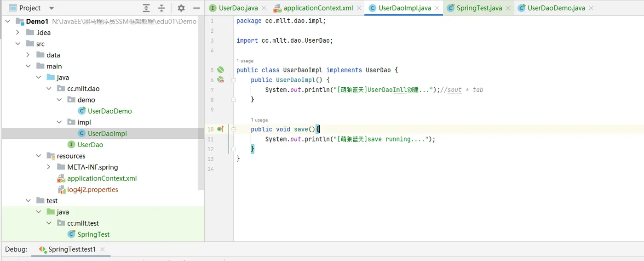Click the '1 usage' hint above save method

click(259, 120)
